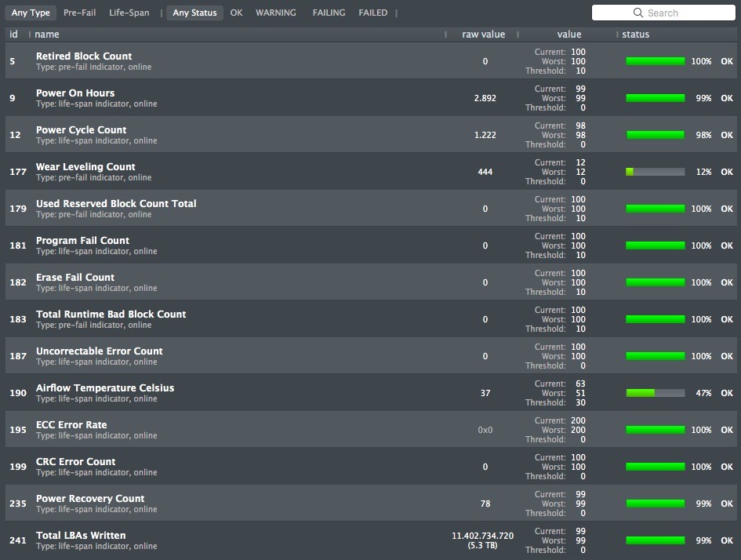
Task: Click raw value 0x0 for ECC Error Rate
Action: 485,430
